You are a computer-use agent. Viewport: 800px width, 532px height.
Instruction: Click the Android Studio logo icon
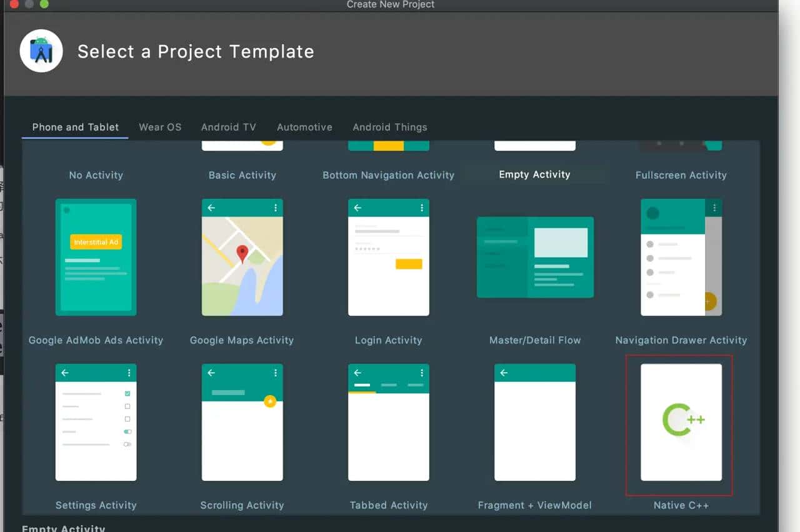41,51
